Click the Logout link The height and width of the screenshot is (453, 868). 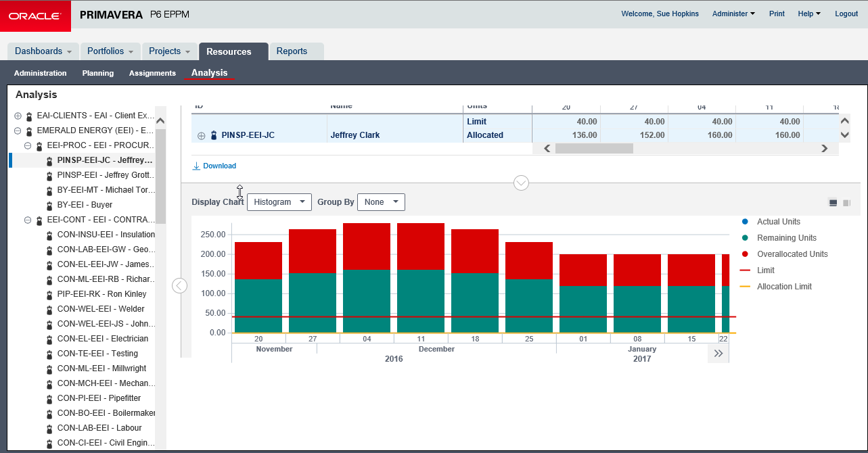pos(846,13)
